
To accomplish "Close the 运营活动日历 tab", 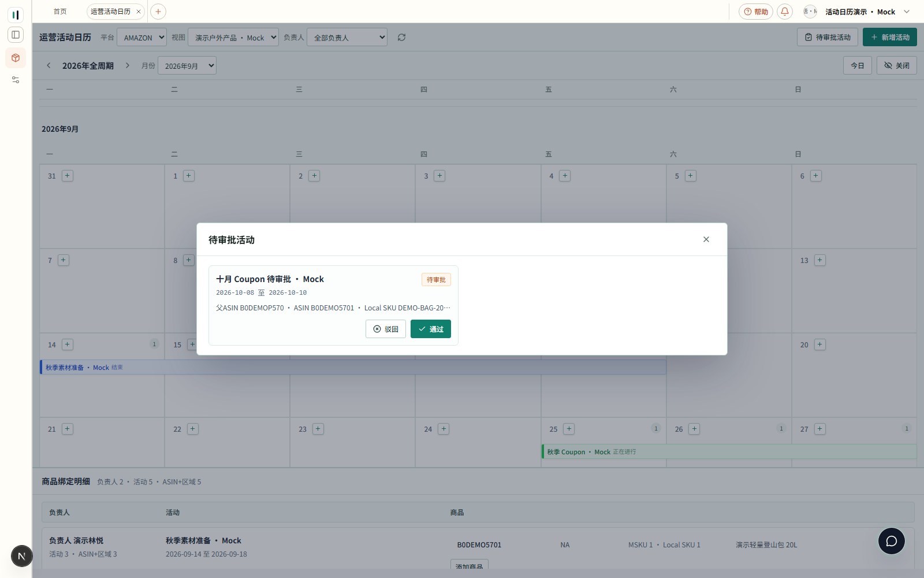I will 139,12.
